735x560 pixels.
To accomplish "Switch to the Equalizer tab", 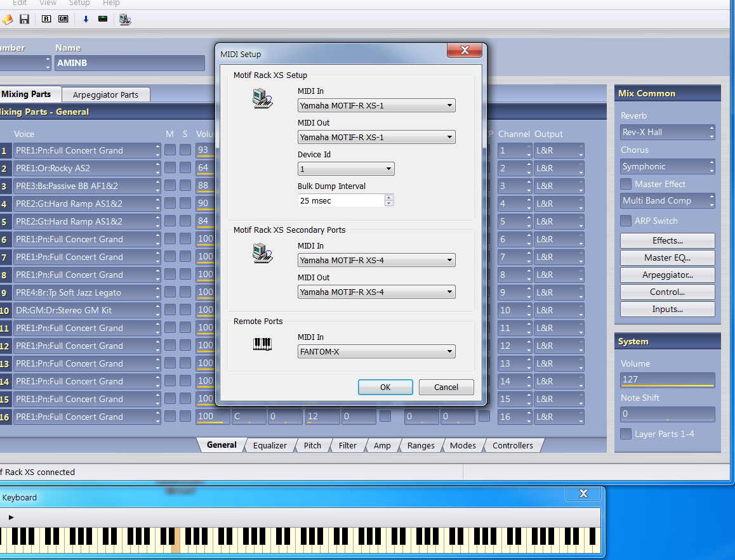I will pos(270,445).
